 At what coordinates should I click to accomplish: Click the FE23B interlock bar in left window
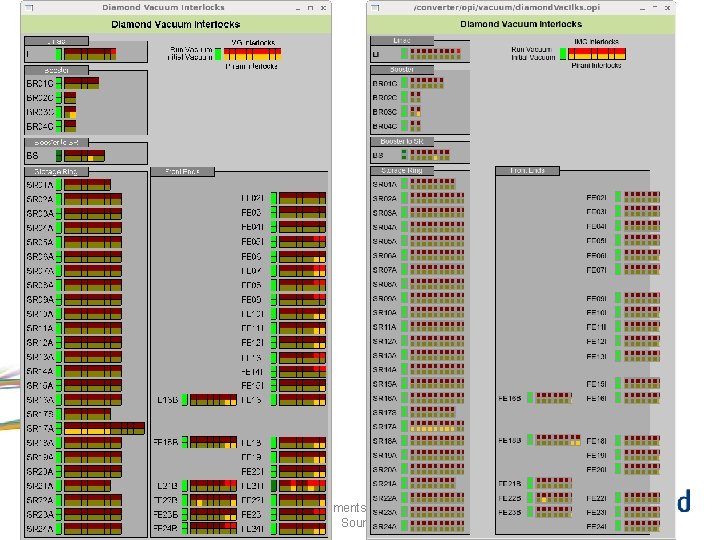coord(213,514)
